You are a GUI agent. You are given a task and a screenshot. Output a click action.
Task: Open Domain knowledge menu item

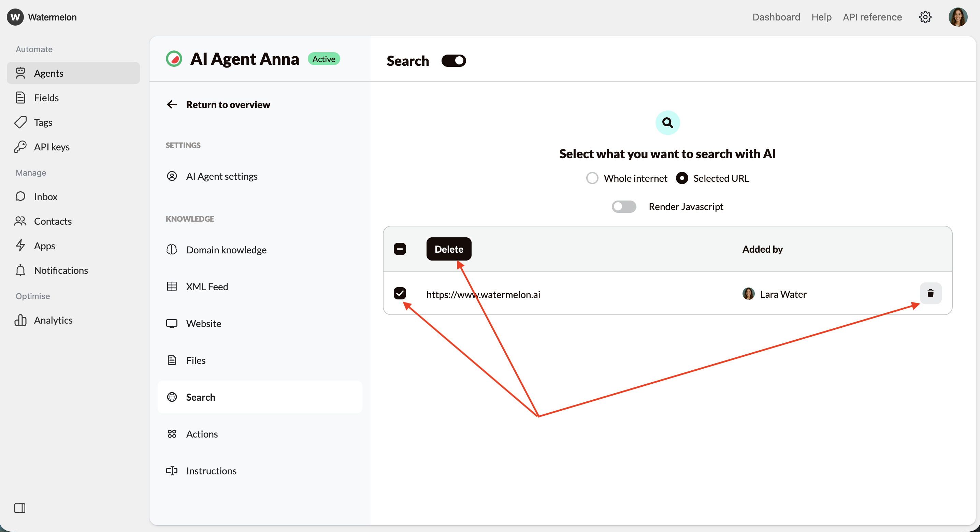pyautogui.click(x=226, y=250)
